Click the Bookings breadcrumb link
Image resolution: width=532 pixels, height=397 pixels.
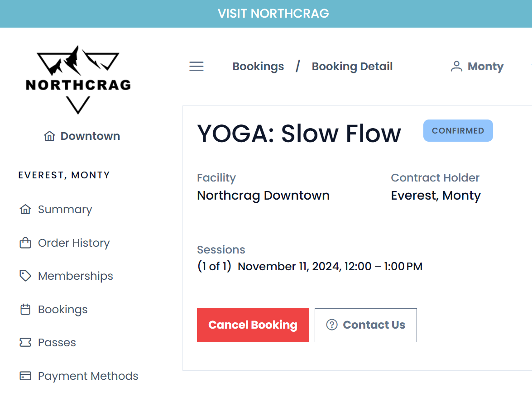pos(258,67)
